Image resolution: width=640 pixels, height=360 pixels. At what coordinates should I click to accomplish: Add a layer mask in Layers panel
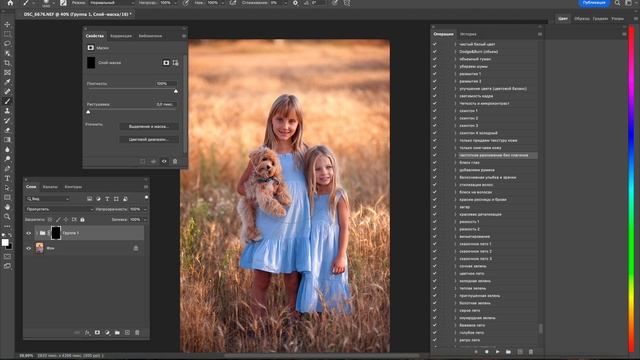[97, 333]
